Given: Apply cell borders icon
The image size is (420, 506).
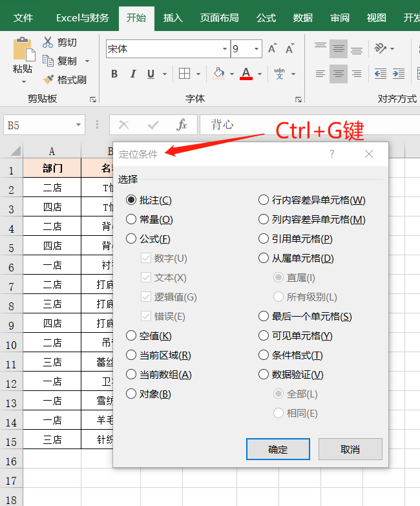Looking at the screenshot, I should [185, 74].
